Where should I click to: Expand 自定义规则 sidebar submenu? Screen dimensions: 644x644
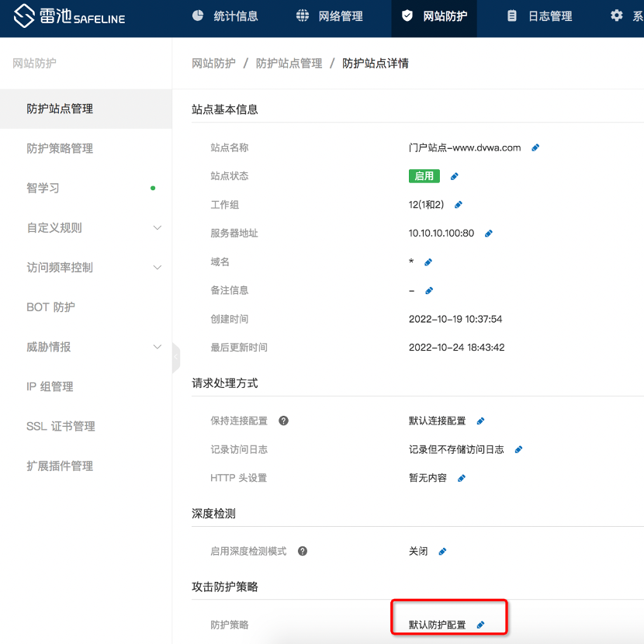click(x=157, y=228)
